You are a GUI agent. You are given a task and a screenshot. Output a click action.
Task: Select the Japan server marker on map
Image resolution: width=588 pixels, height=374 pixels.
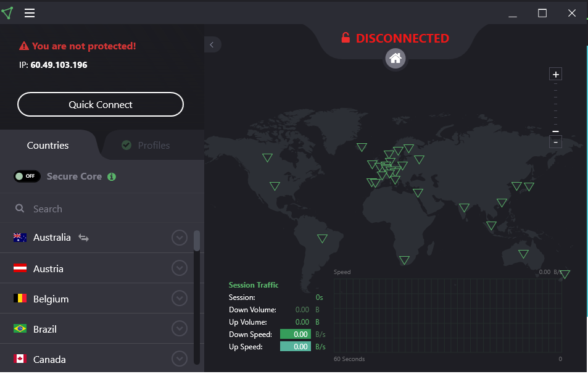point(529,186)
